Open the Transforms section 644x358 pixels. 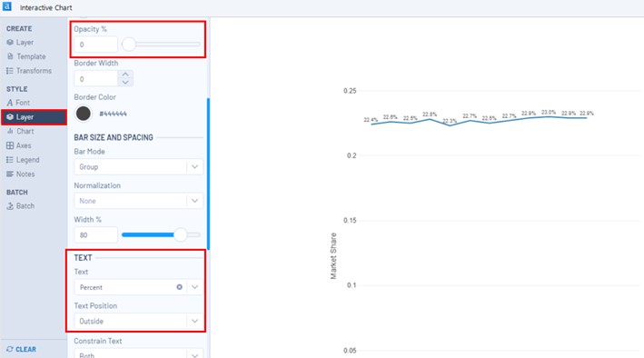click(29, 71)
